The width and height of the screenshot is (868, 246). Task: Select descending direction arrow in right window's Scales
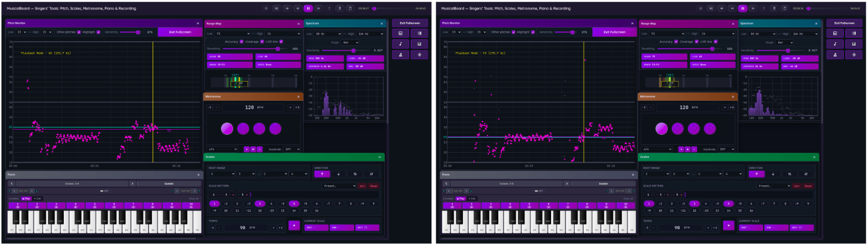pos(773,174)
